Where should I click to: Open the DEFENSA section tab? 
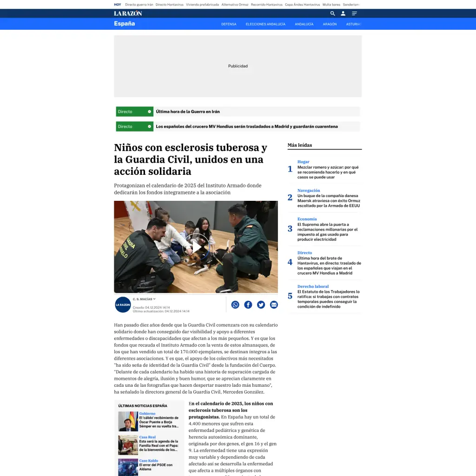229,24
